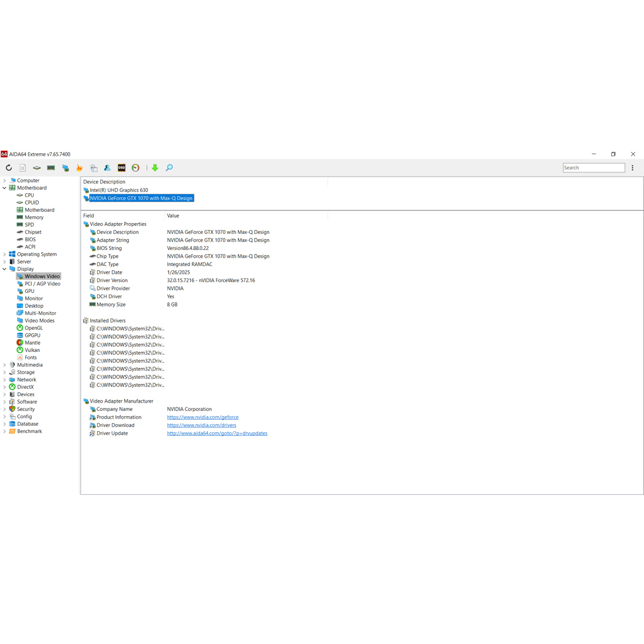This screenshot has width=644, height=644.
Task: Collapse the Motherboard tree node
Action: click(5, 188)
